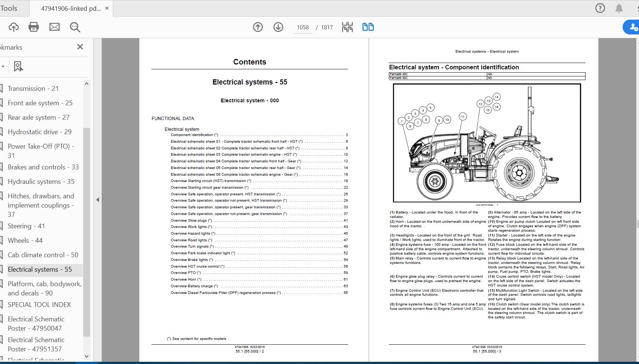Open Steering - 41 bookmark
Image resolution: width=639 pixels, height=364 pixels.
tap(26, 226)
